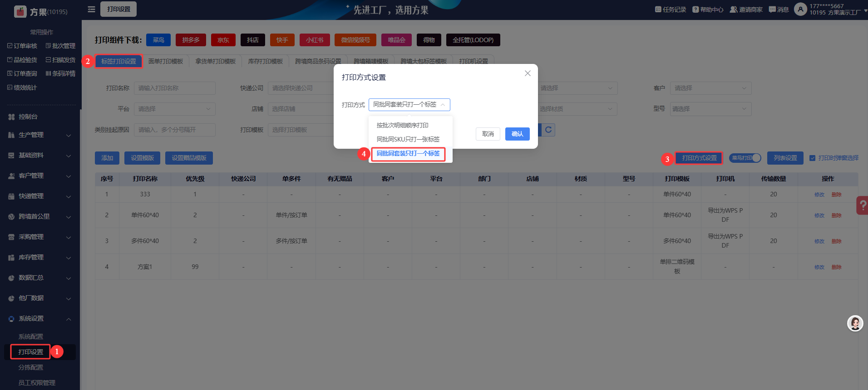
Task: Open 邀请商家 invite merchants
Action: 746,10
